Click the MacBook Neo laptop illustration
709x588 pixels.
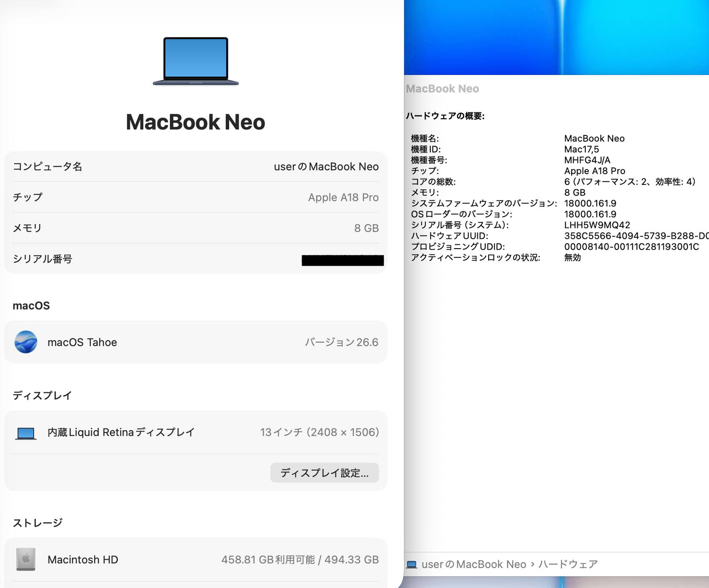coord(196,61)
